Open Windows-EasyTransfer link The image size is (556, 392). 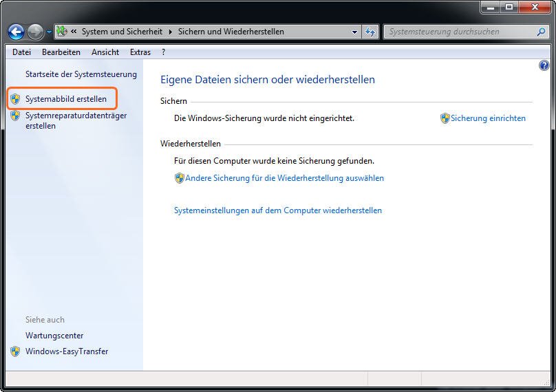[x=67, y=351]
